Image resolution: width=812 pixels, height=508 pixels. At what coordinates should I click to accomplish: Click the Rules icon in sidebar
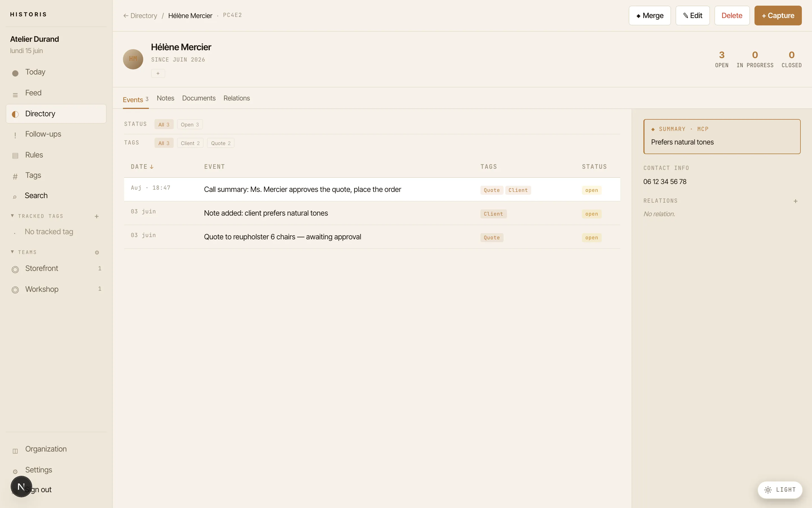coord(15,156)
